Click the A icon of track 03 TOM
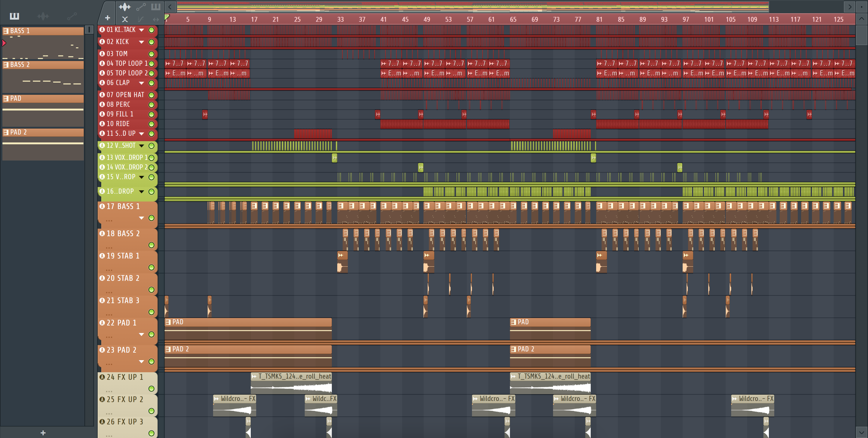868x438 pixels. 102,54
